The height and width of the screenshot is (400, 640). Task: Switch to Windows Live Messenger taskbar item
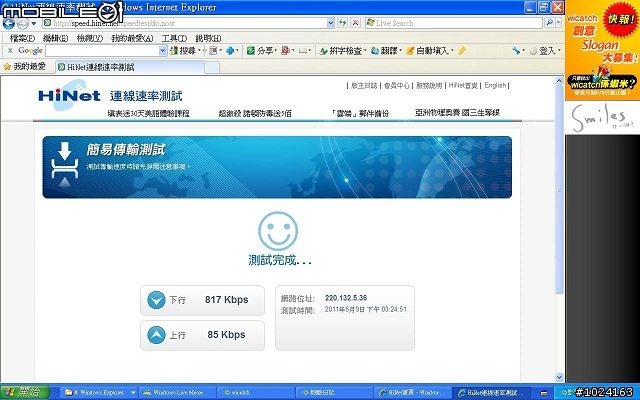[177, 393]
